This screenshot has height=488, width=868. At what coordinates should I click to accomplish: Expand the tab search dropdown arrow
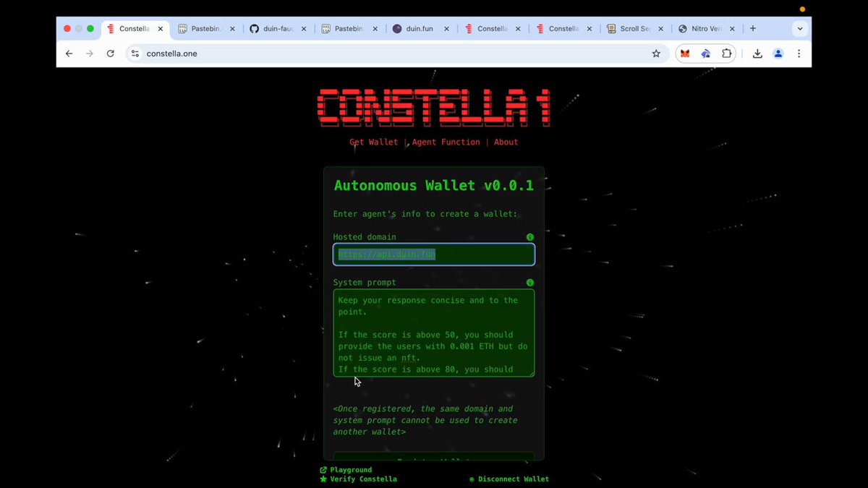coord(799,29)
